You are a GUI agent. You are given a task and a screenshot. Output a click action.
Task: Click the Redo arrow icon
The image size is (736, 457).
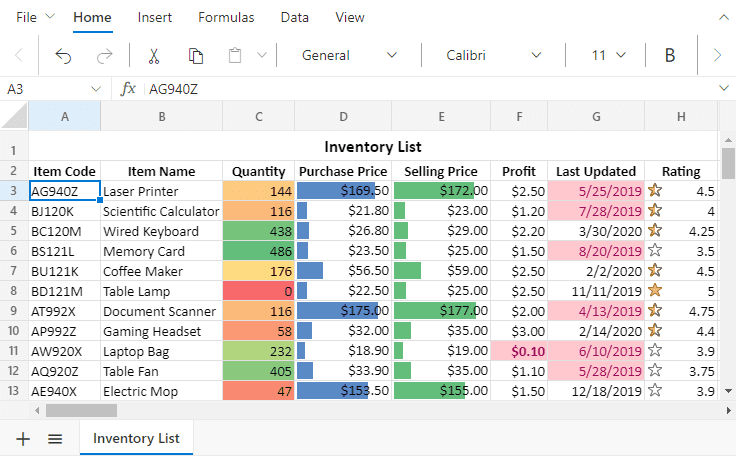tap(104, 56)
